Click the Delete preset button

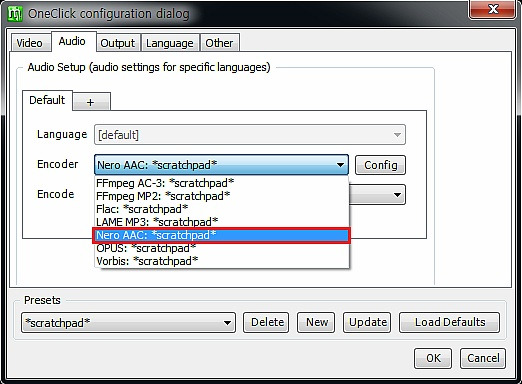(x=266, y=322)
